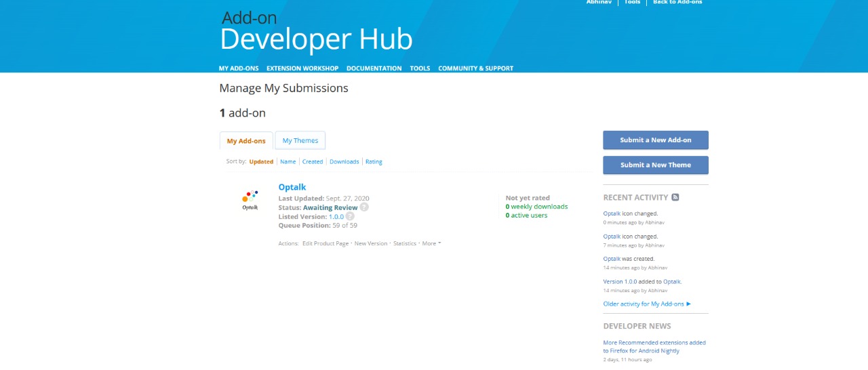
Task: Click '0 active users' text
Action: pyautogui.click(x=526, y=215)
